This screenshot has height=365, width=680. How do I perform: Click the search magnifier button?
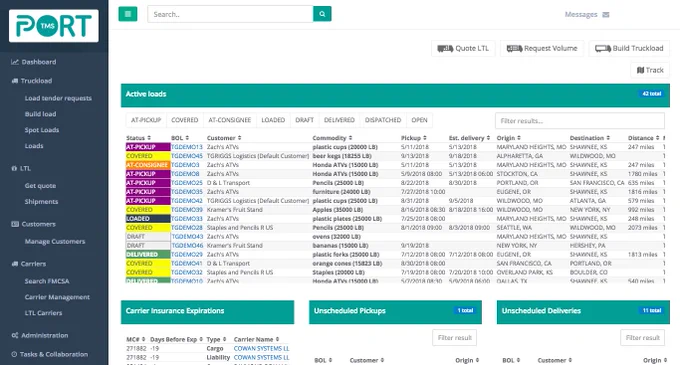click(x=322, y=14)
